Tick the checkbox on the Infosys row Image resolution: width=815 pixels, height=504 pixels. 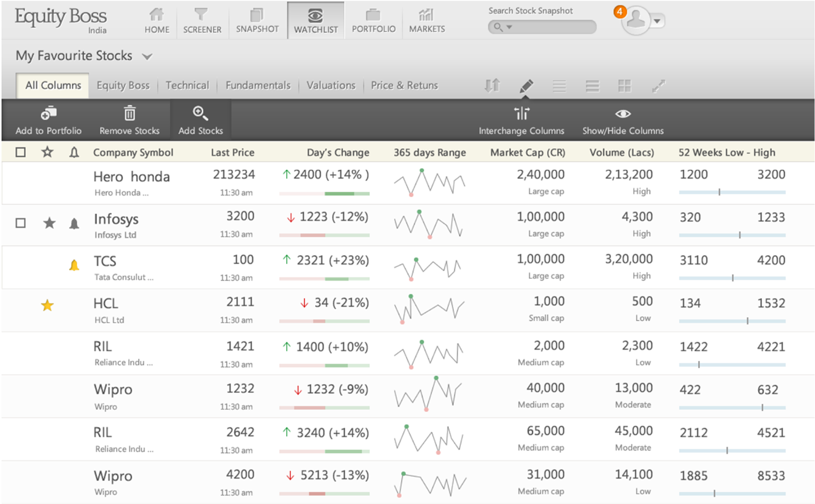pyautogui.click(x=21, y=223)
